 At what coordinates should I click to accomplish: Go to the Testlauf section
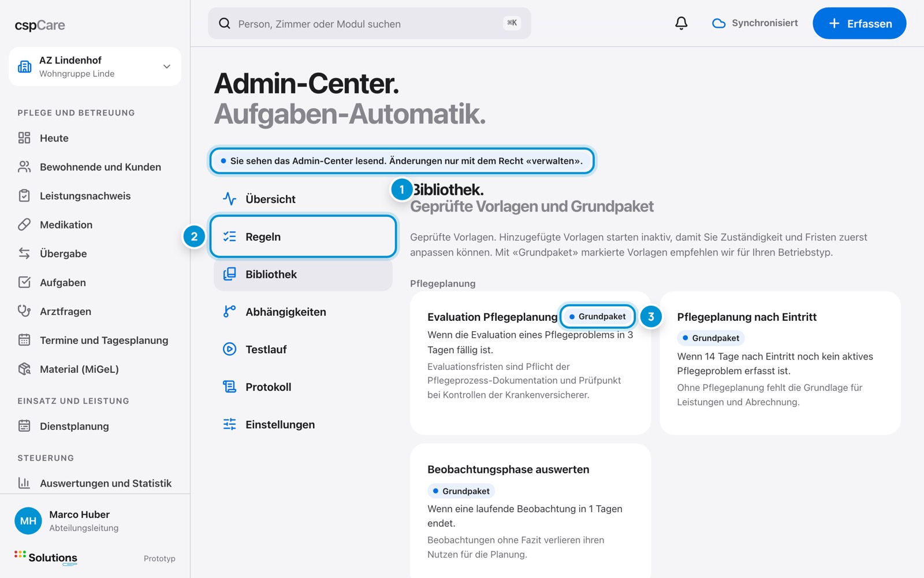coord(303,349)
